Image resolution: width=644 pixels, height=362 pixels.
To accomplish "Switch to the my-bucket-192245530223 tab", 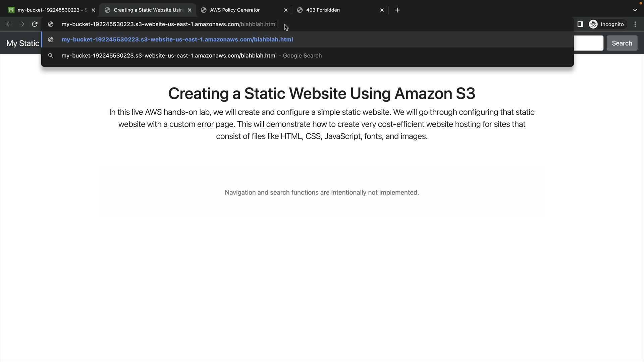I will coord(50,10).
